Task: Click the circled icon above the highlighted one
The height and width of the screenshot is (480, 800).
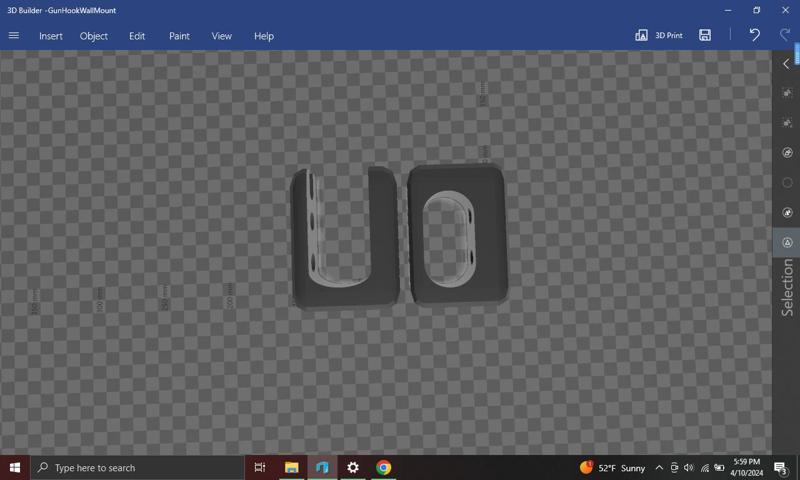Action: [x=787, y=213]
